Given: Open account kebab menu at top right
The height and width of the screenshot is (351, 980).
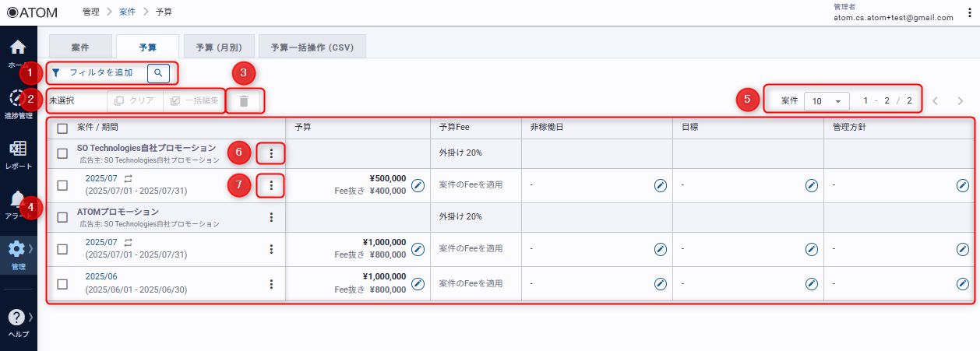Looking at the screenshot, I should pyautogui.click(x=967, y=12).
